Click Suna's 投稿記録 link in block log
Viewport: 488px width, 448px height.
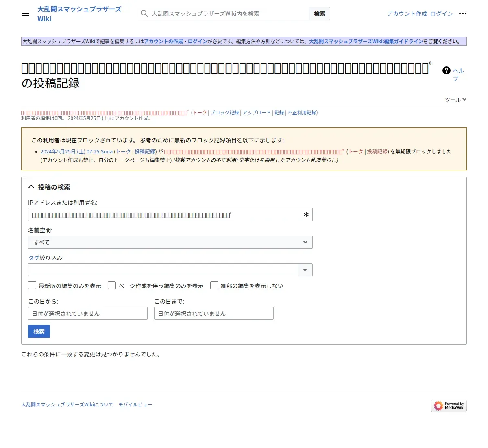[x=145, y=151]
